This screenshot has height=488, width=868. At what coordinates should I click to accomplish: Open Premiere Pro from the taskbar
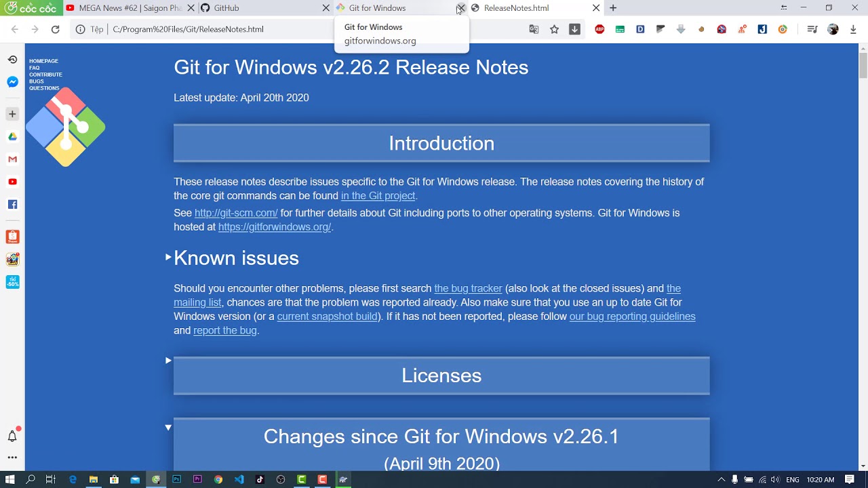pos(197,479)
